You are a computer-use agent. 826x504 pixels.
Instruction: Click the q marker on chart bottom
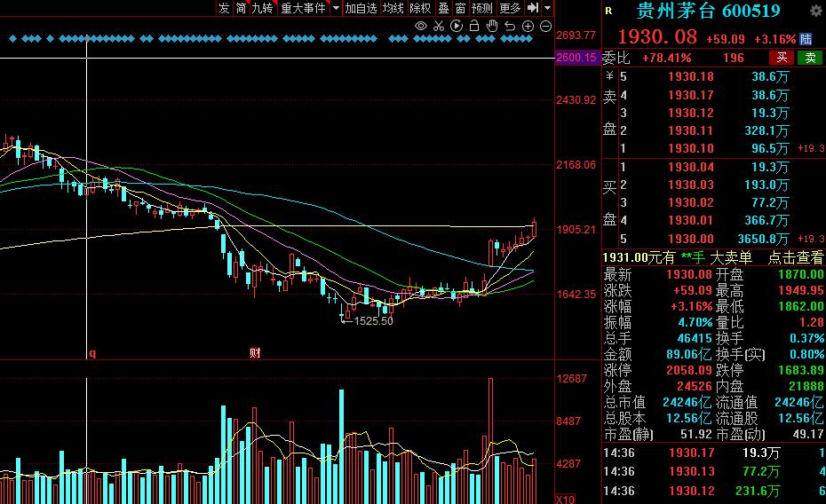pos(92,353)
